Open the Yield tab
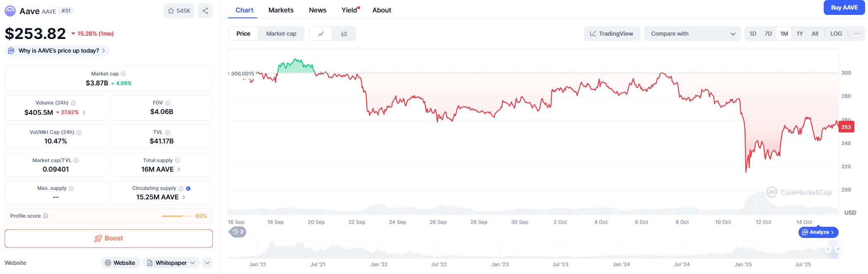The image size is (868, 274). 350,10
